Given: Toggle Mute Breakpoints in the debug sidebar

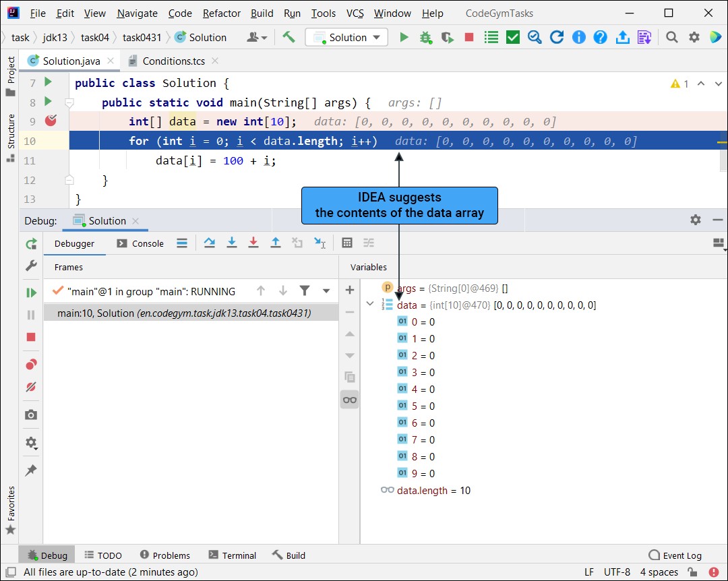Looking at the screenshot, I should [x=31, y=387].
